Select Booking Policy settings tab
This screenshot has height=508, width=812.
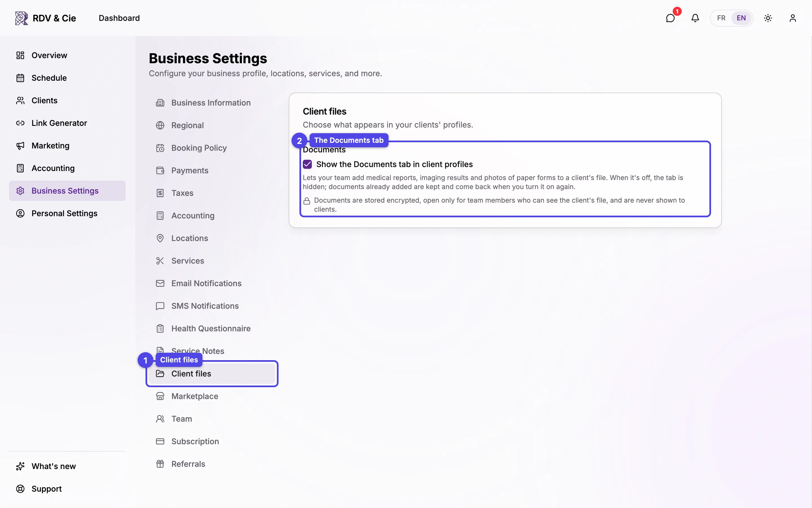pos(212,148)
